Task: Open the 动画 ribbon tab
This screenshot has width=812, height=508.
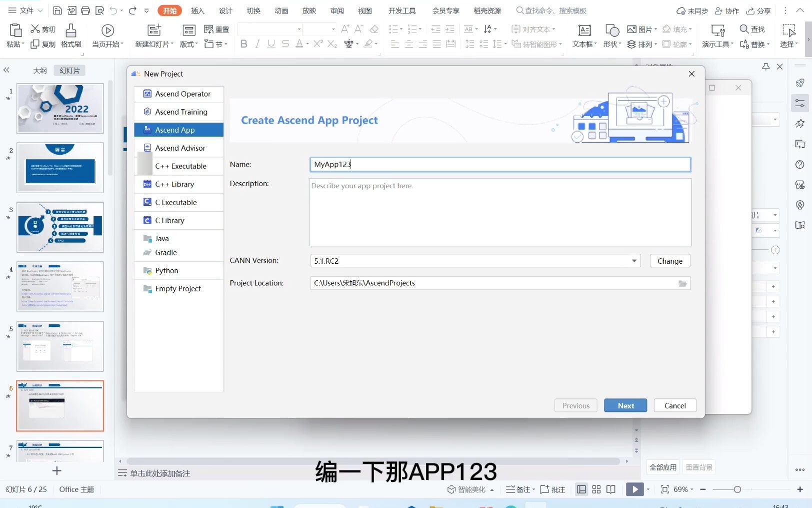Action: (281, 11)
